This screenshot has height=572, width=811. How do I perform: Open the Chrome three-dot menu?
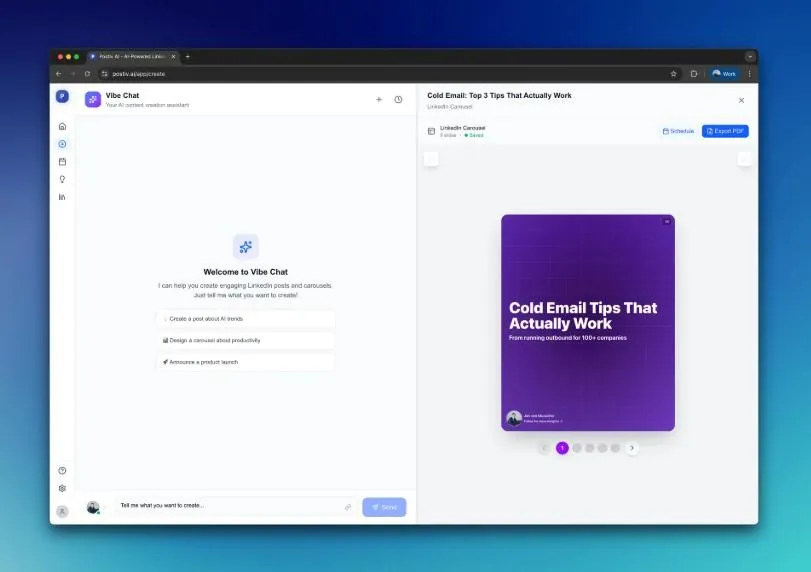(x=749, y=74)
